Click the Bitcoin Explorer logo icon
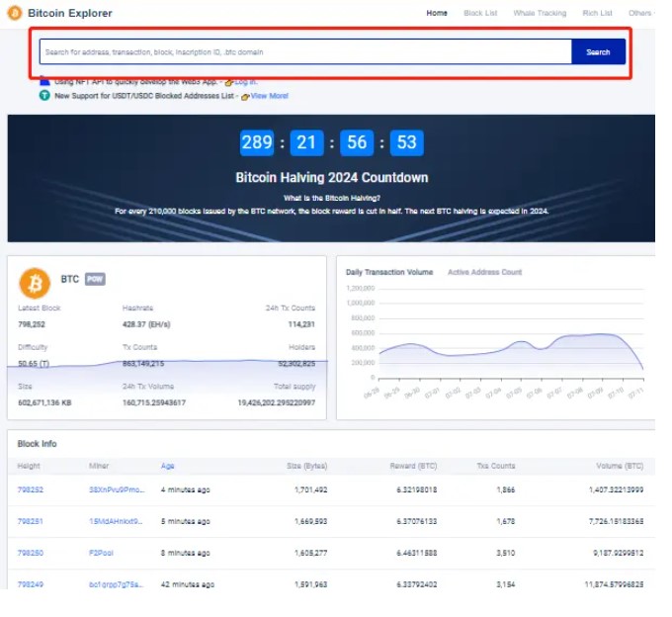 [x=14, y=13]
